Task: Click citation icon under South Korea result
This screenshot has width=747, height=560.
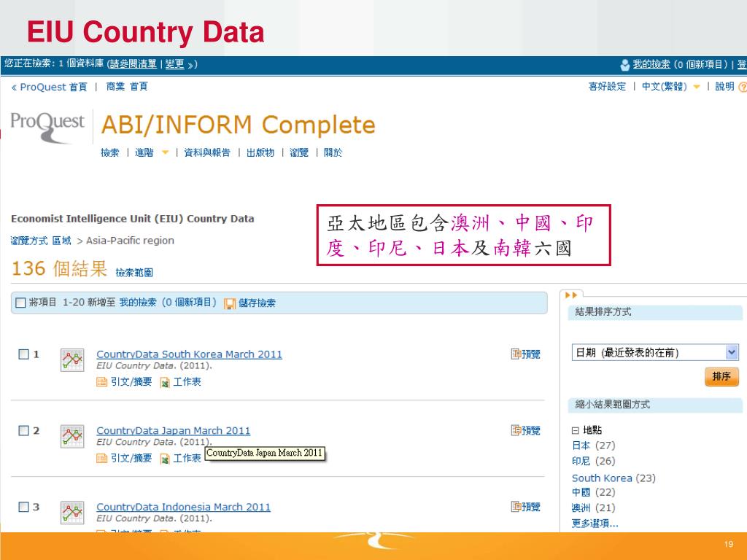Action: coord(101,382)
